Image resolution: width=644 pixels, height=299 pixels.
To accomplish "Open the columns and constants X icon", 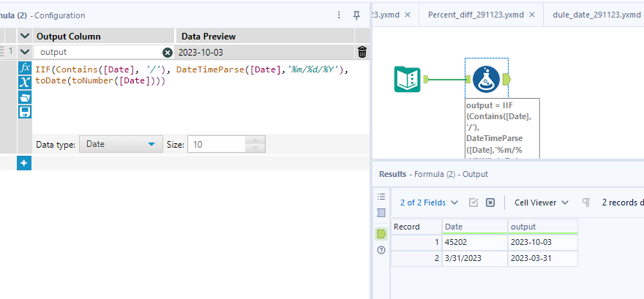I will click(x=24, y=83).
